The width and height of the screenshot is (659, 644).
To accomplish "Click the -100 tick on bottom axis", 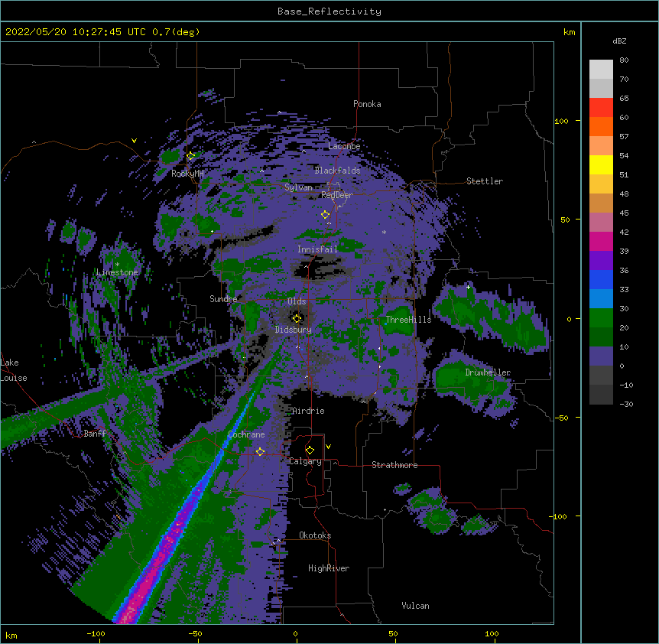I will pyautogui.click(x=96, y=633).
